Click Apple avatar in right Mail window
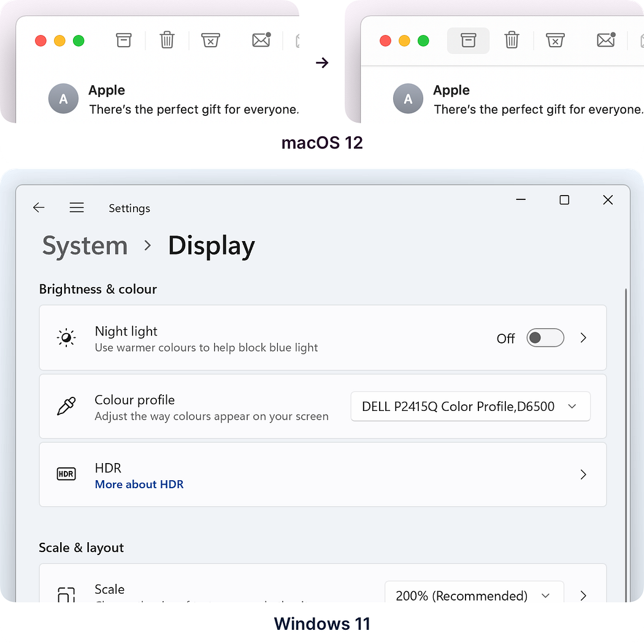This screenshot has height=644, width=644. 408,99
